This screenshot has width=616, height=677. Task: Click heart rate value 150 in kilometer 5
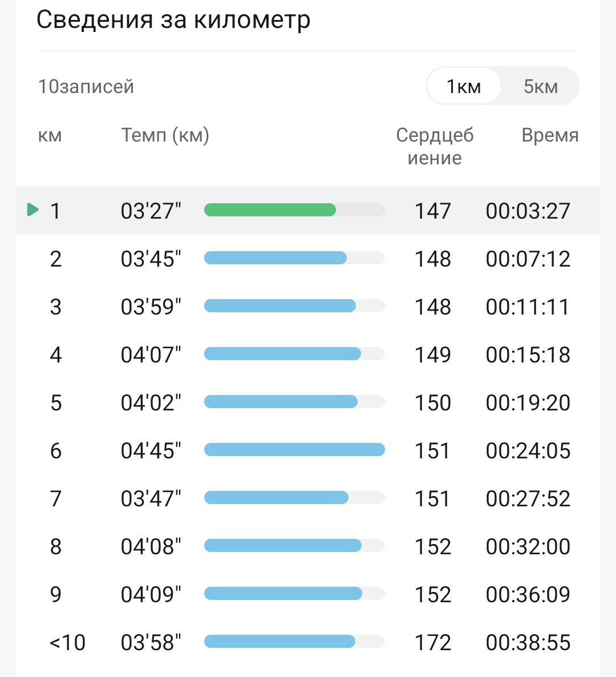433,402
